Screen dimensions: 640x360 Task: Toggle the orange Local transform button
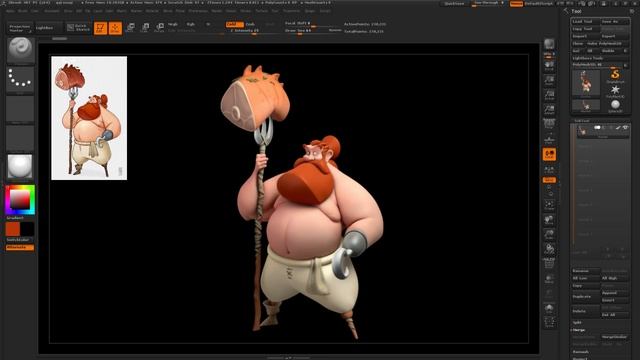549,154
